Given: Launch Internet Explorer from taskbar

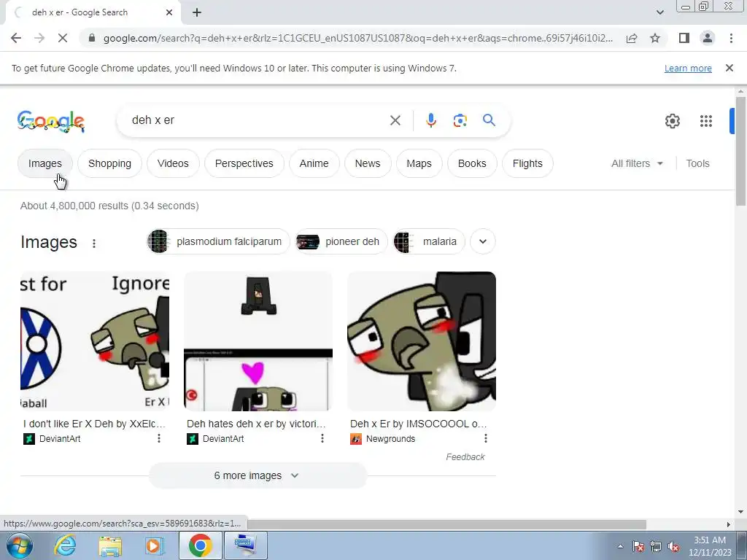Looking at the screenshot, I should pos(65,545).
